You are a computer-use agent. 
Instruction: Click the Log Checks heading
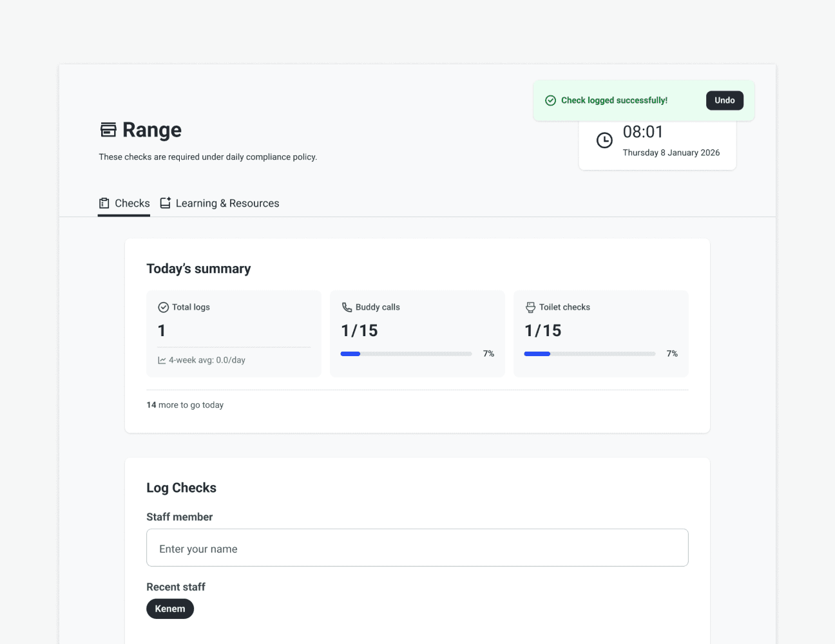pyautogui.click(x=181, y=488)
